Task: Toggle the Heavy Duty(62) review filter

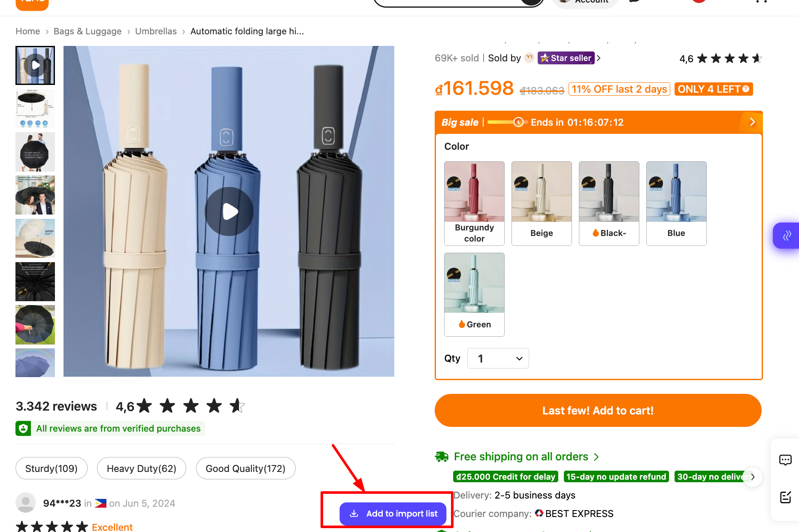Action: coord(142,468)
